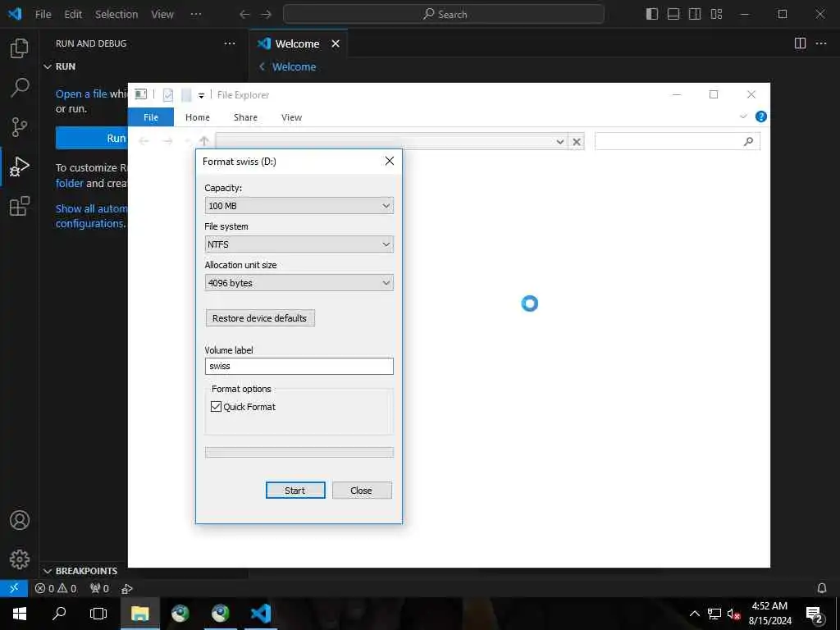Open the View ribbon tab in File Explorer

[291, 117]
